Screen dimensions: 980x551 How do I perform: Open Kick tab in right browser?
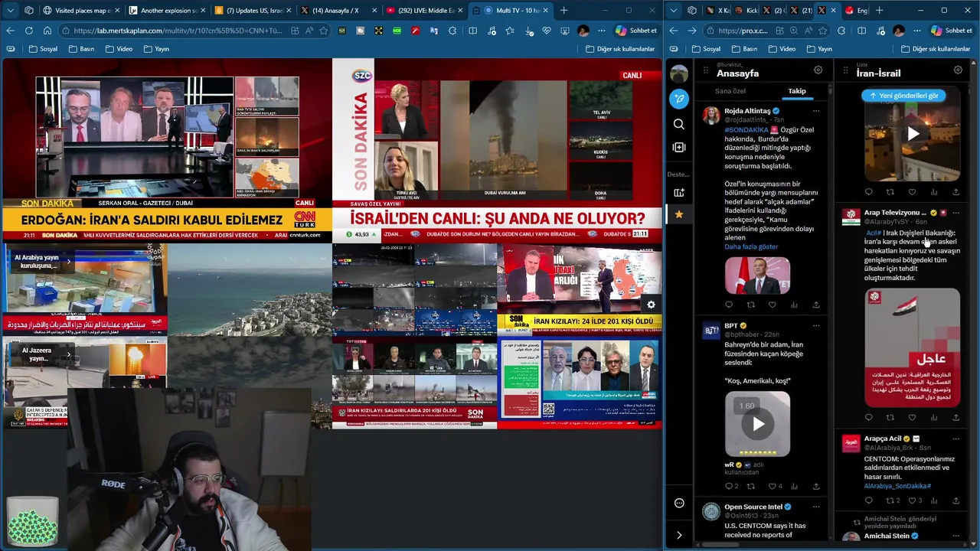745,11
